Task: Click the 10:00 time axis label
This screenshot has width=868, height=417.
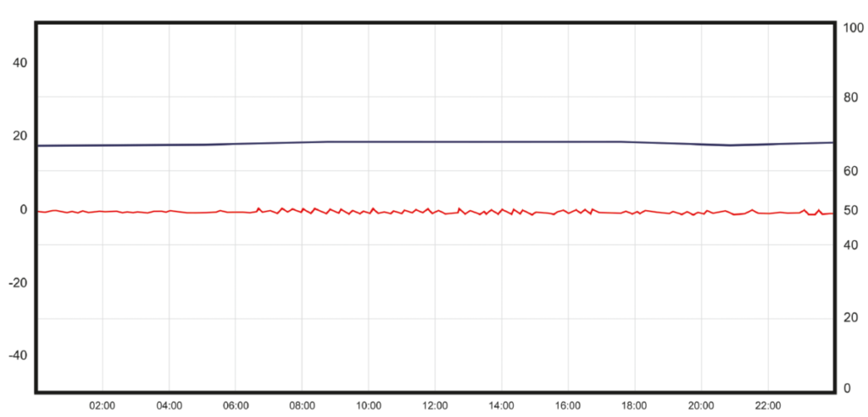Action: coord(369,405)
